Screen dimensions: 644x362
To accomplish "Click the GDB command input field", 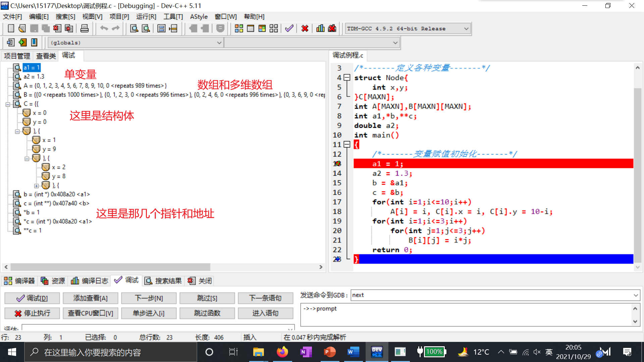I will (491, 295).
